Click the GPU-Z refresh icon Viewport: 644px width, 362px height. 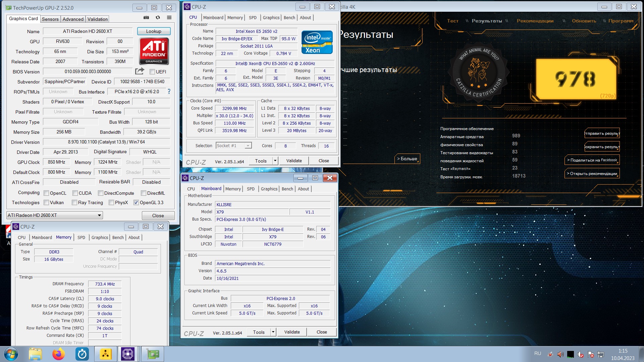click(158, 17)
